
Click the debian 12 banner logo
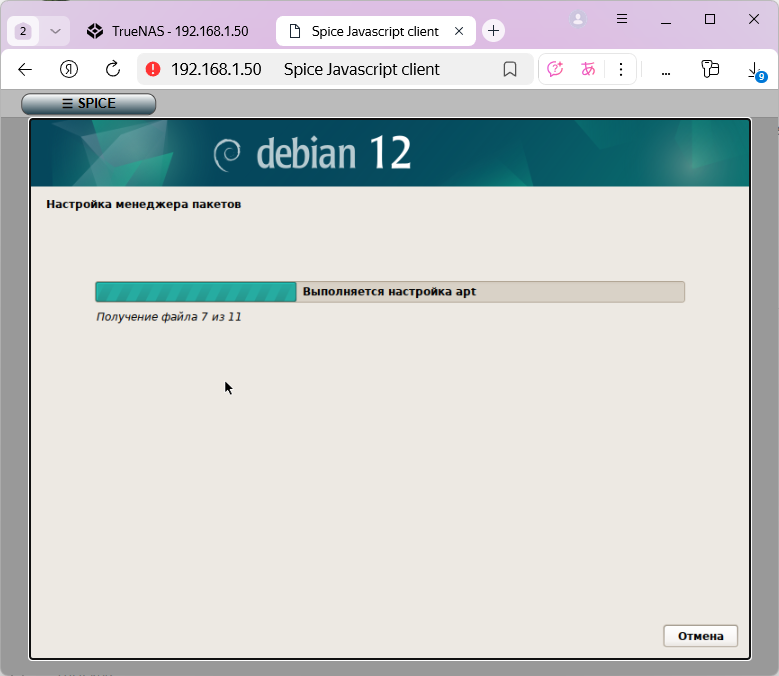coord(312,153)
